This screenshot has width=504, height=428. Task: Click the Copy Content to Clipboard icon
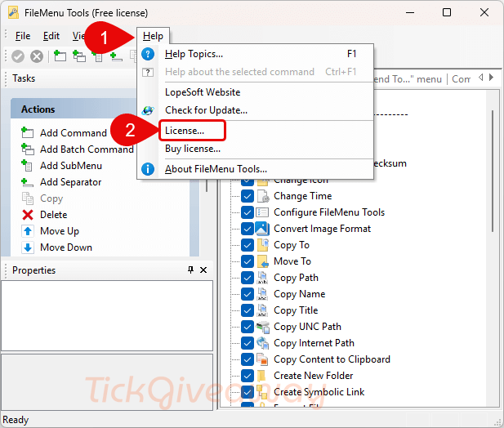(x=262, y=359)
